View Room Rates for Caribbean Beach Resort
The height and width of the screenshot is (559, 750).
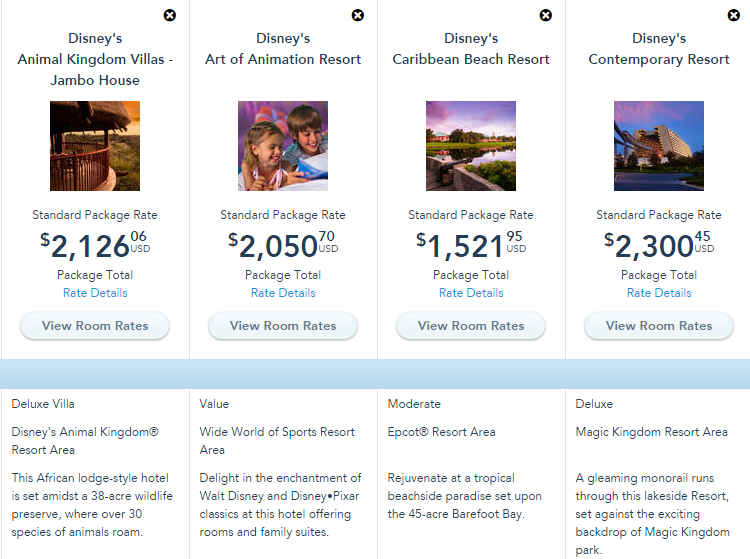[471, 326]
